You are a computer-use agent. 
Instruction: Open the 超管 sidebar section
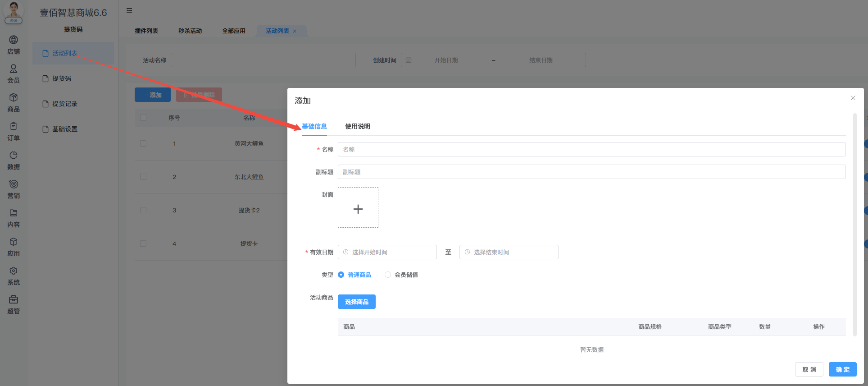point(14,305)
